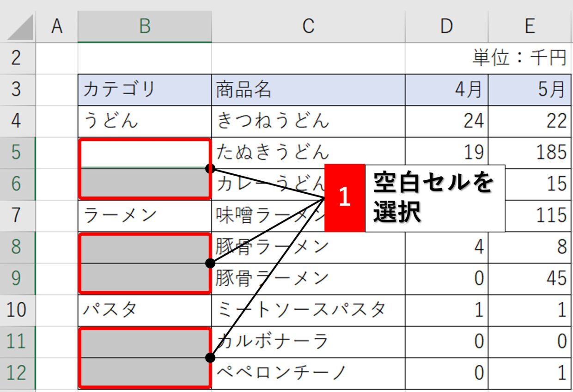Click the ミートソースパスタ cell
Viewport: 573px width, 392px height.
pyautogui.click(x=308, y=310)
